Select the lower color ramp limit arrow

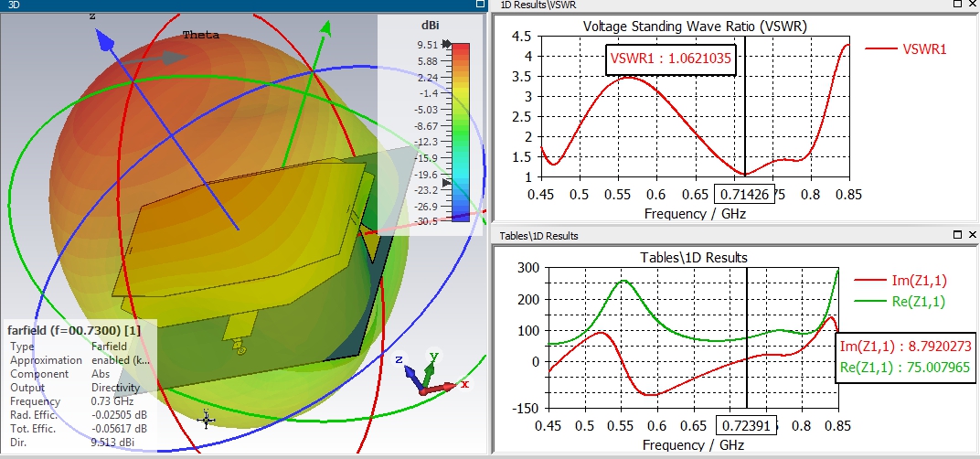(x=446, y=183)
